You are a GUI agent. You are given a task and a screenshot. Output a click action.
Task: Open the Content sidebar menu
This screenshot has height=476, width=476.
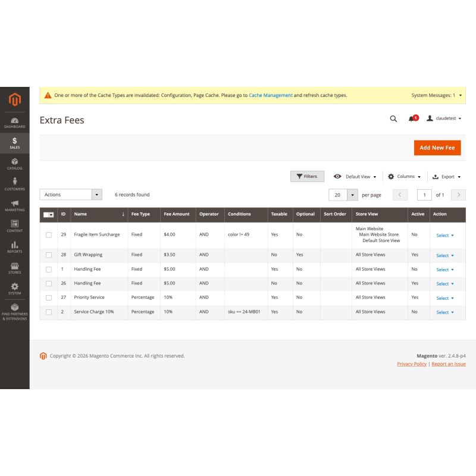(x=14, y=226)
